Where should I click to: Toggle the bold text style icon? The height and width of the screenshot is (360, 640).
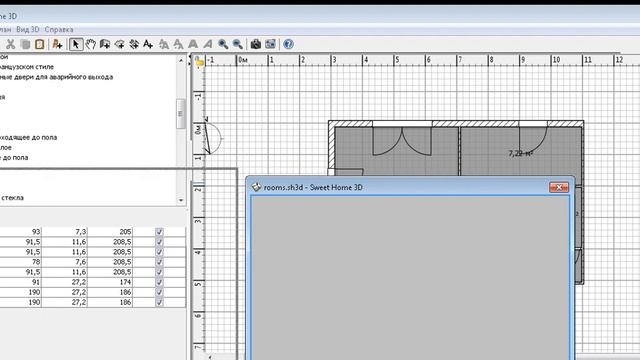[x=193, y=44]
